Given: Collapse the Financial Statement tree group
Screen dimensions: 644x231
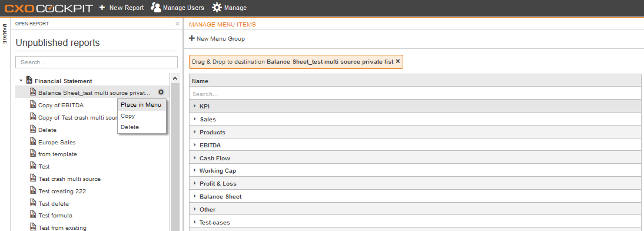Looking at the screenshot, I should 21,80.
